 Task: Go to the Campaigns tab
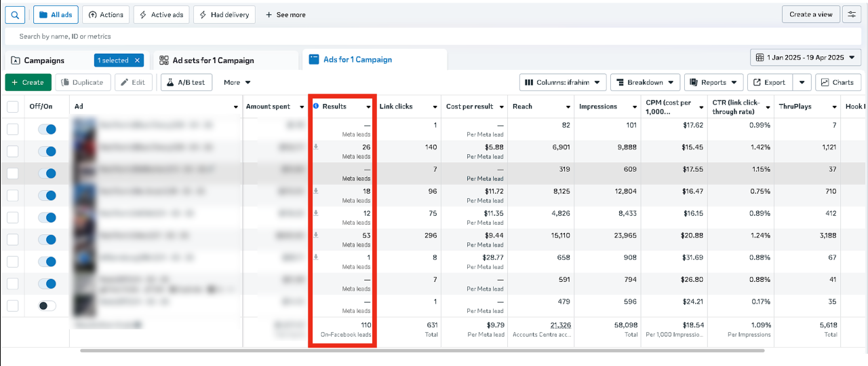point(45,60)
